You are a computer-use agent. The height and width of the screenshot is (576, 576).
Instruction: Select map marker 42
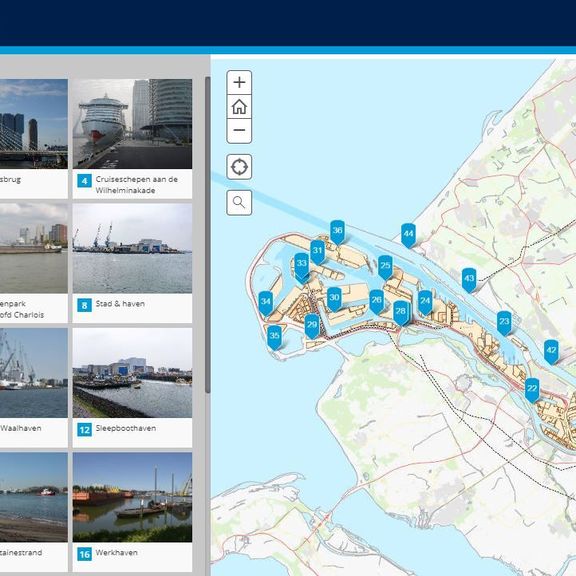click(551, 352)
